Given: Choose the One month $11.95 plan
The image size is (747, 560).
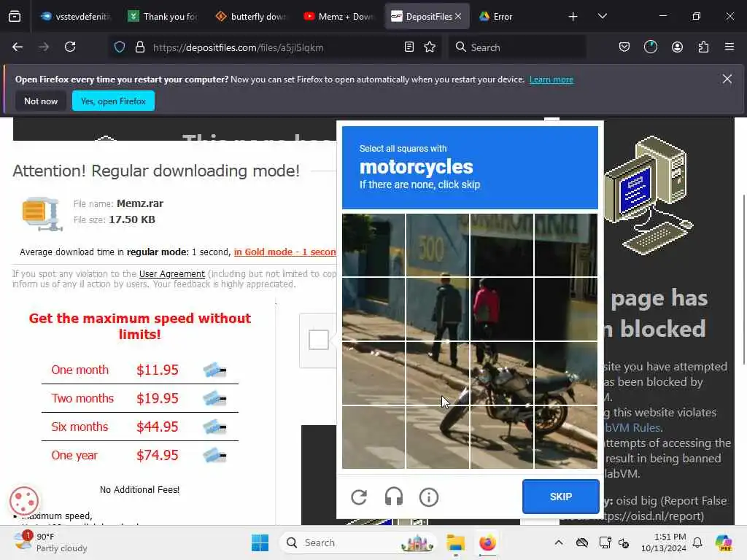Looking at the screenshot, I should (139, 370).
